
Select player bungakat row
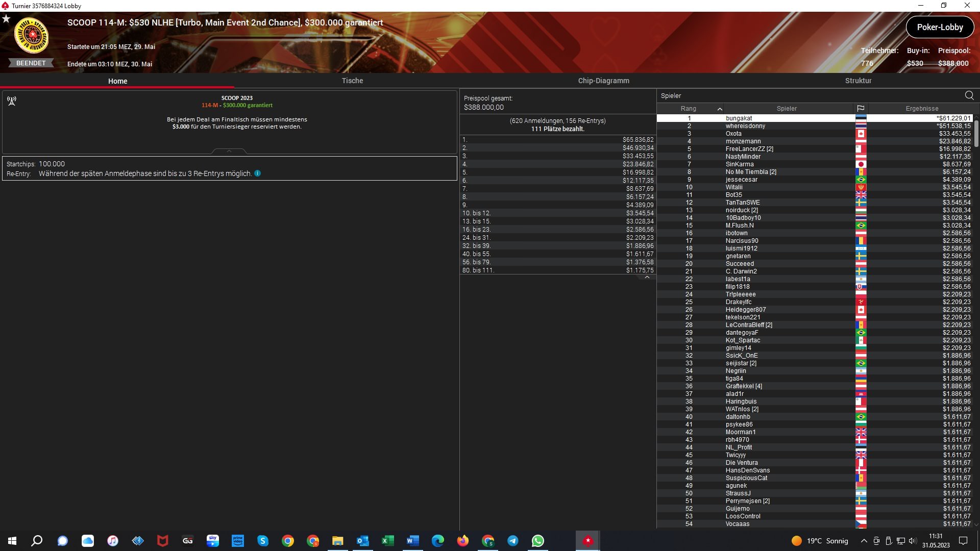pyautogui.click(x=815, y=118)
